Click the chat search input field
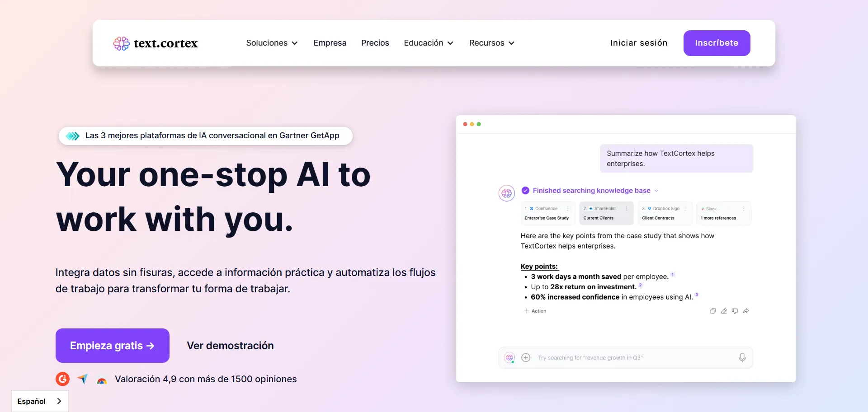 pos(626,358)
